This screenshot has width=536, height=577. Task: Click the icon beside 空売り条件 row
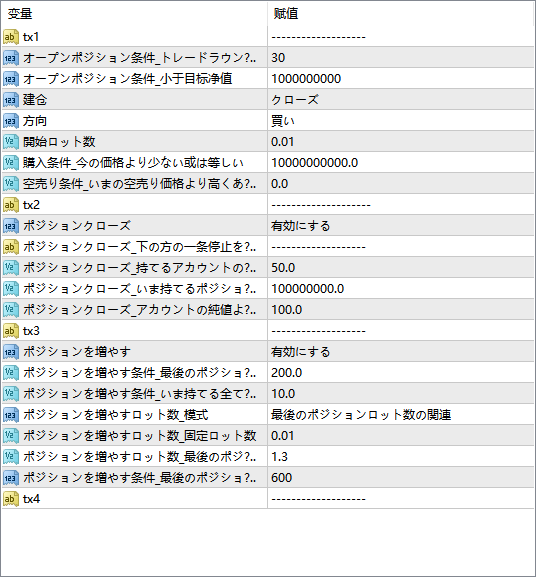pos(11,184)
